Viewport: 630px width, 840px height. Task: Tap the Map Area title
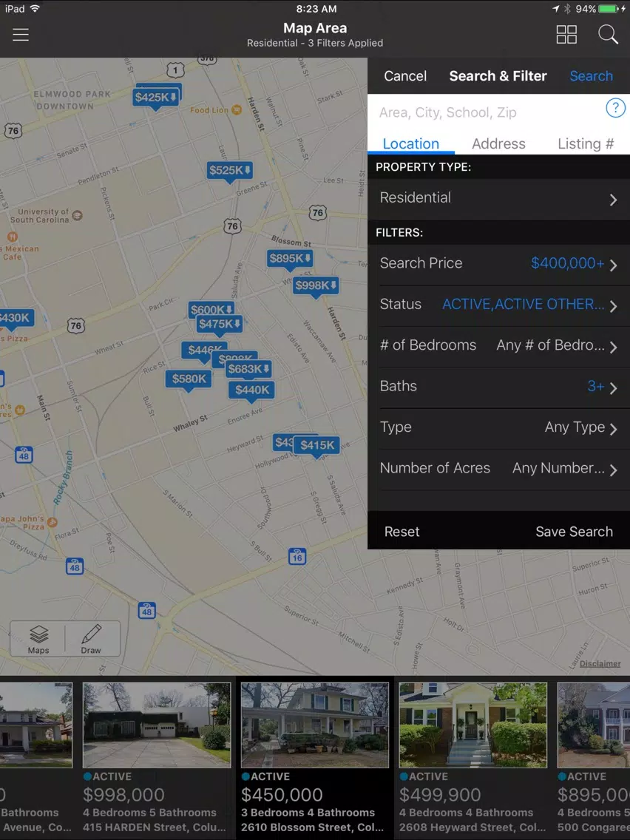click(315, 28)
